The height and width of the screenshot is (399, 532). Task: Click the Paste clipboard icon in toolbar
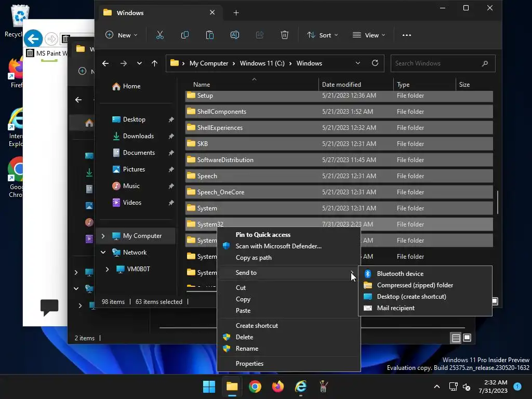click(x=210, y=35)
